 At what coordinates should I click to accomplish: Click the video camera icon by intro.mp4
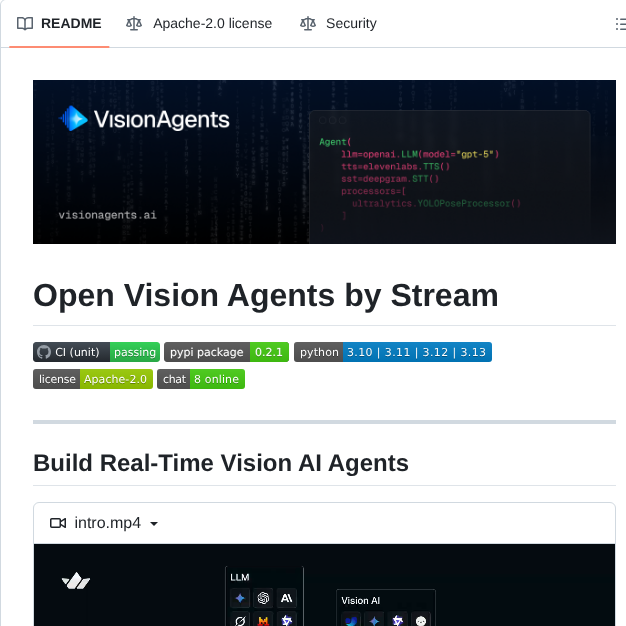pyautogui.click(x=58, y=523)
